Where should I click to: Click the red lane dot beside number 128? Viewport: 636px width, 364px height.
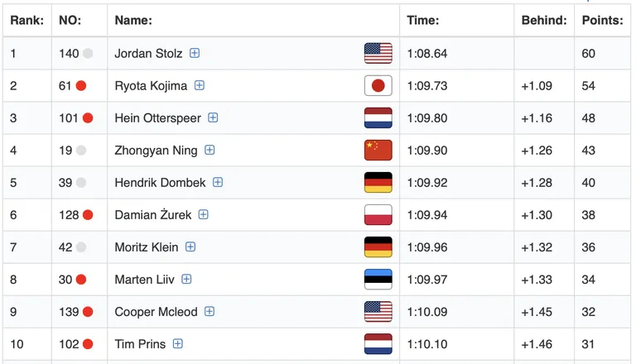pos(88,215)
